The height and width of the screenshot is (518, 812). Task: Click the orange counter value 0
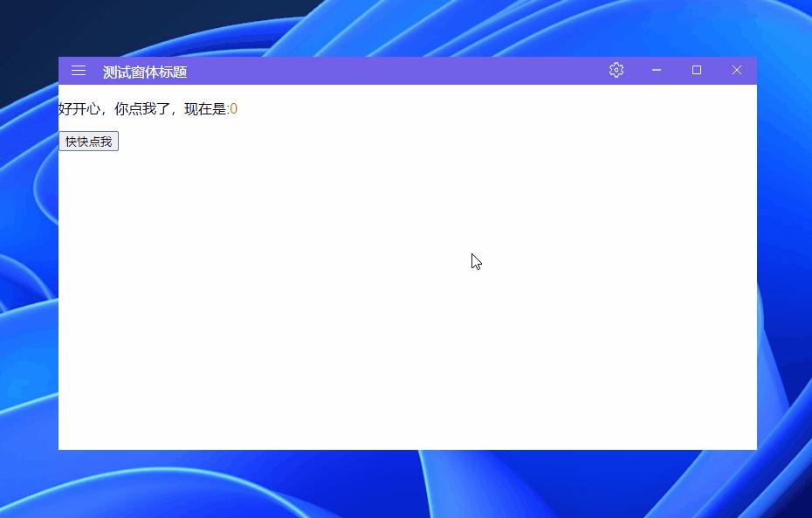point(232,109)
